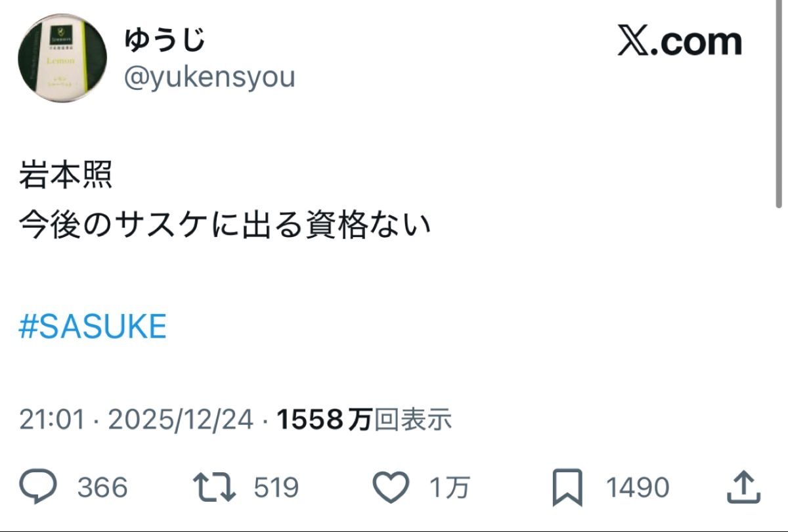Click the 366 reply count
Screen dimensions: 788x532
click(x=102, y=488)
